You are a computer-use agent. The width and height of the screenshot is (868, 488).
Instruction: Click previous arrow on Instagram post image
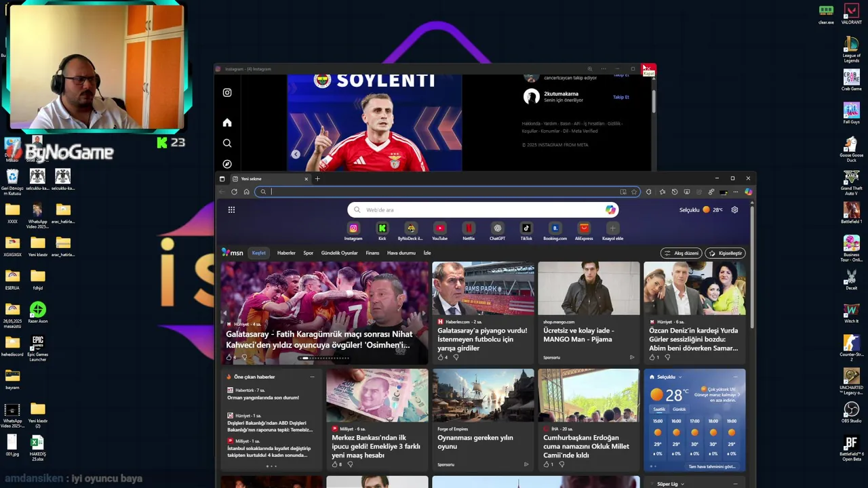[x=296, y=155]
